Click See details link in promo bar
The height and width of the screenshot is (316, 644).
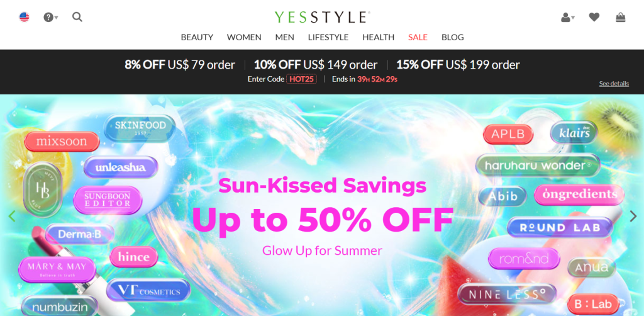[614, 84]
